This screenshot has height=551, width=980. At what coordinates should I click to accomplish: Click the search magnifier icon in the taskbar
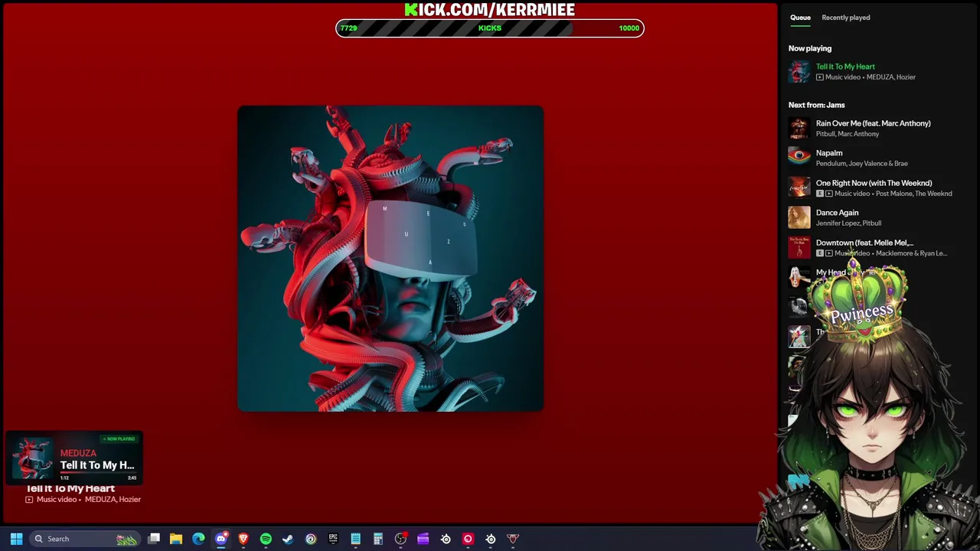[38, 539]
